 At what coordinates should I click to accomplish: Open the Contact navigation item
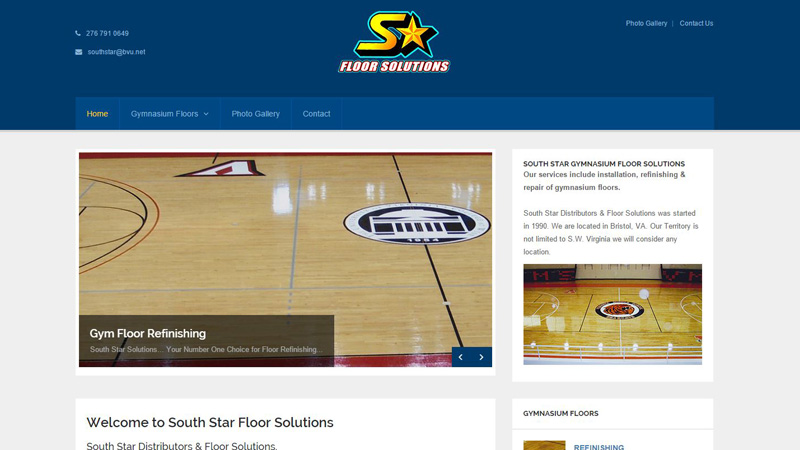pyautogui.click(x=316, y=114)
